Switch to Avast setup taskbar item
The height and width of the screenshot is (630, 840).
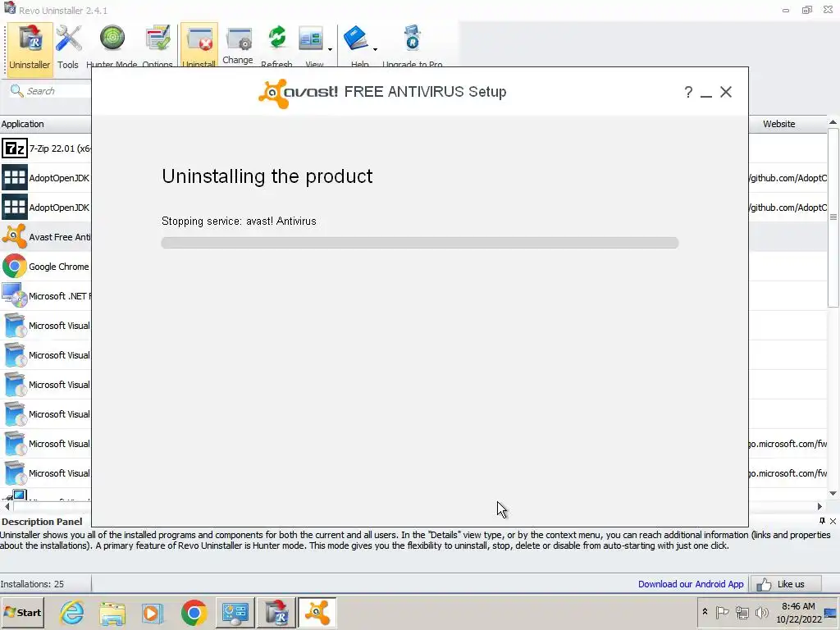point(317,612)
